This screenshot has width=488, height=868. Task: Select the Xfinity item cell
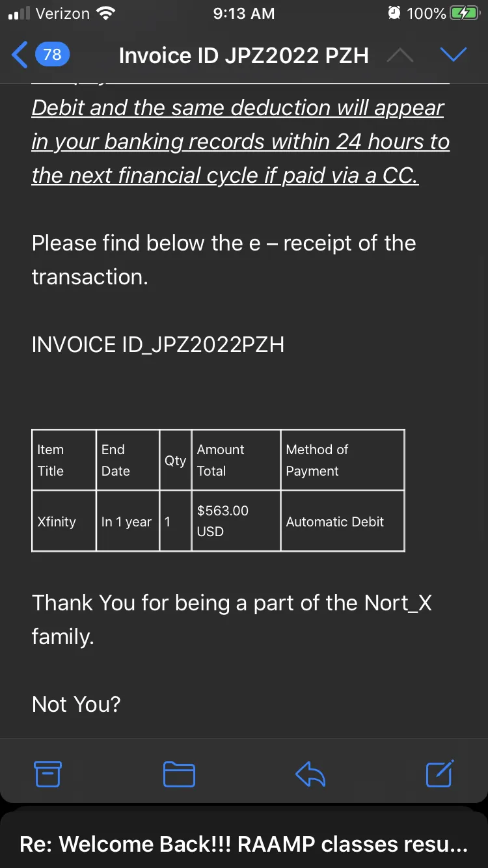64,521
